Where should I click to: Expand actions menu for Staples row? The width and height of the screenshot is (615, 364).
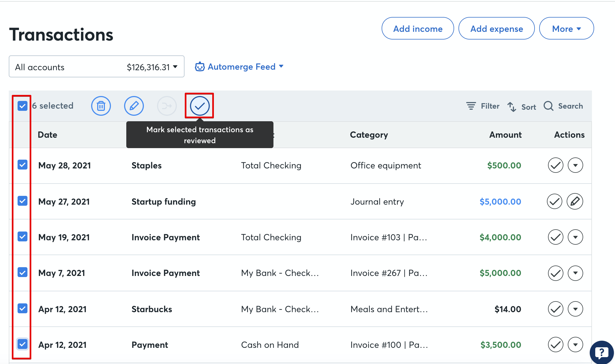[575, 165]
